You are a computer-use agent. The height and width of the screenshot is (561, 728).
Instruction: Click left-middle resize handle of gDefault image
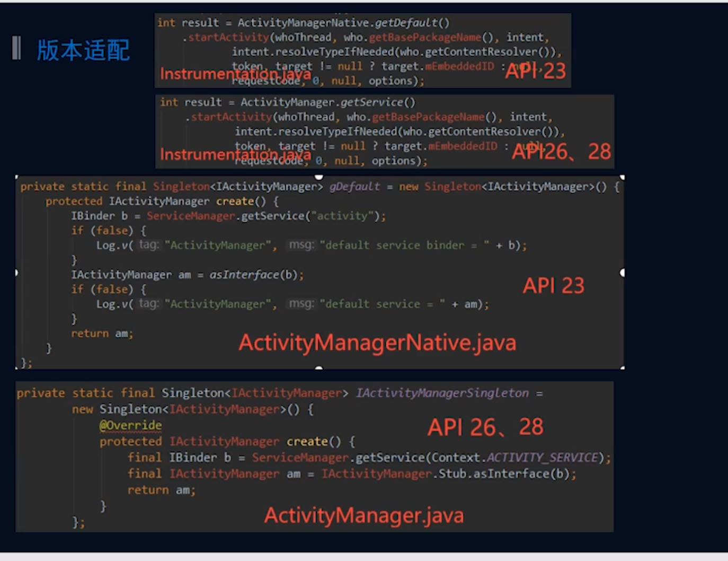(x=16, y=273)
